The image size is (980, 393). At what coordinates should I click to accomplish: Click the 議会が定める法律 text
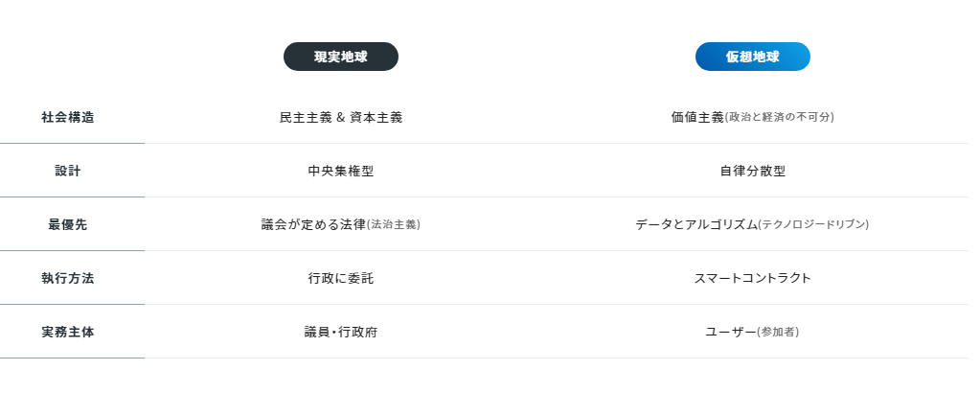coord(313,224)
